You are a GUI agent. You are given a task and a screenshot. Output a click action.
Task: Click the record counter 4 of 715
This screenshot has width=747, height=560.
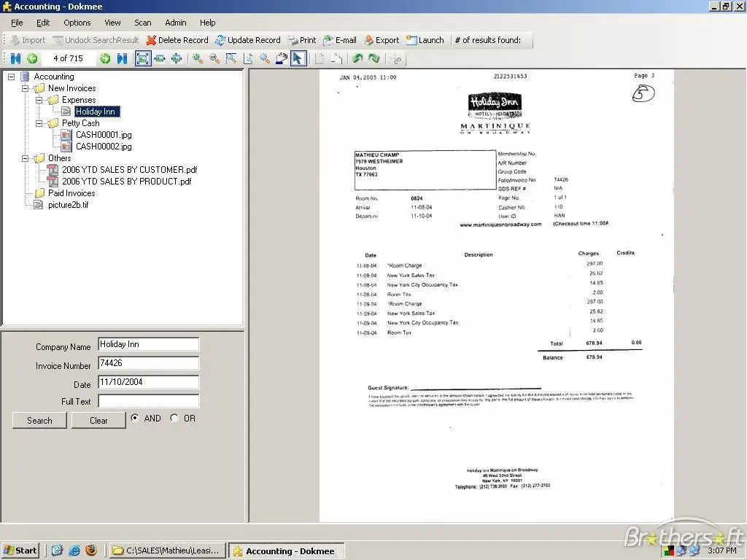68,58
